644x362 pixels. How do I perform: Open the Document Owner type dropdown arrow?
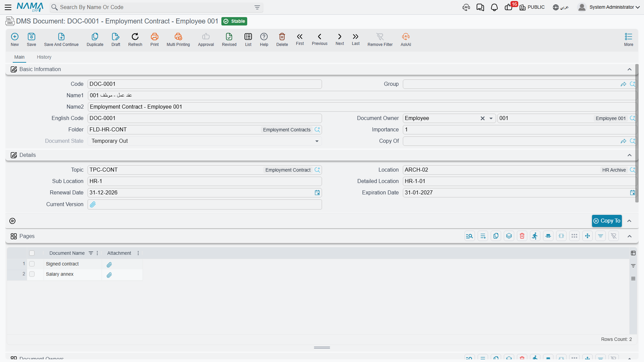491,118
